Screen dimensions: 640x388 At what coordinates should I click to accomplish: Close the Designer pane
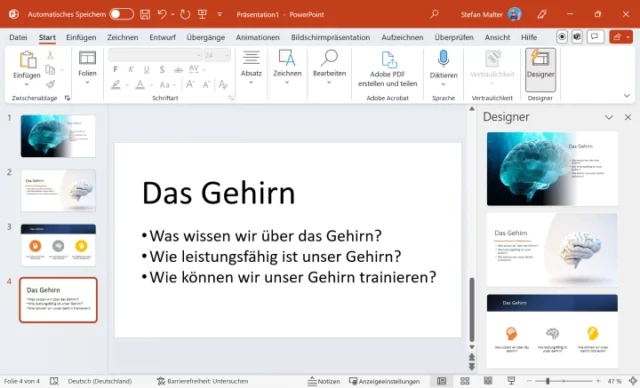tap(628, 118)
